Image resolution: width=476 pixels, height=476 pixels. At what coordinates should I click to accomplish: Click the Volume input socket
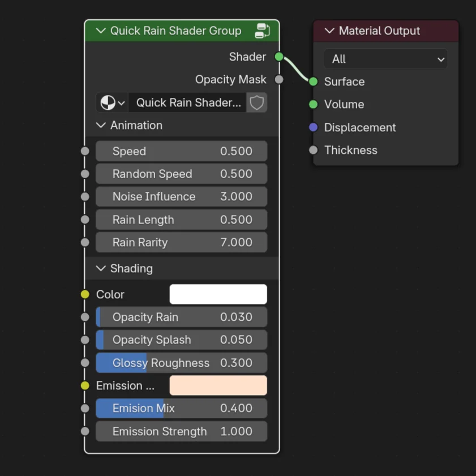[x=314, y=104]
